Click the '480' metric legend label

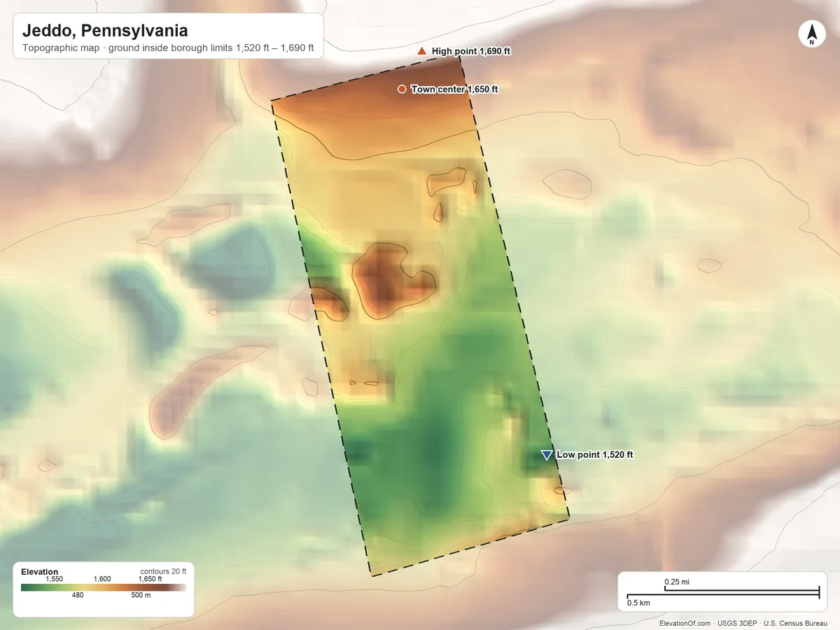pyautogui.click(x=78, y=596)
